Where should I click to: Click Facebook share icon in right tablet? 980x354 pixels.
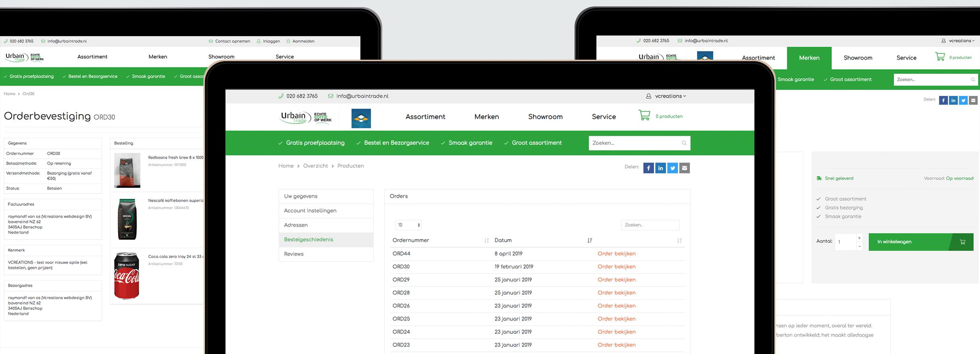tap(943, 100)
